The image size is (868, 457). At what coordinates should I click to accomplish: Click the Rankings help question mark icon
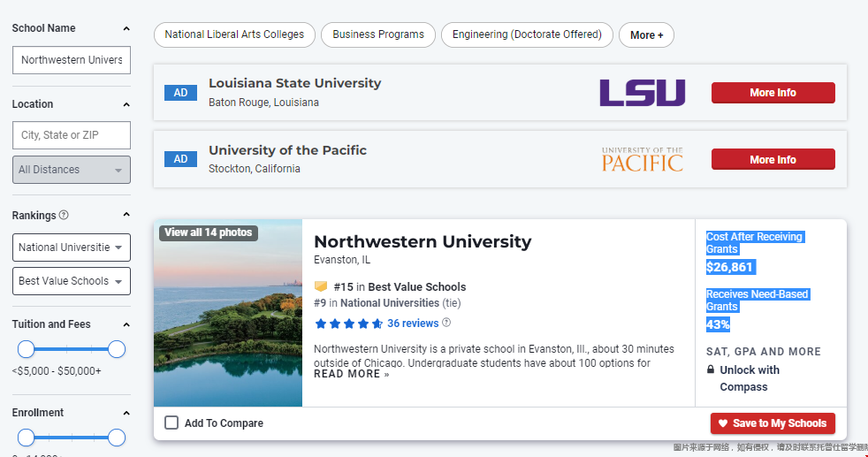point(64,215)
